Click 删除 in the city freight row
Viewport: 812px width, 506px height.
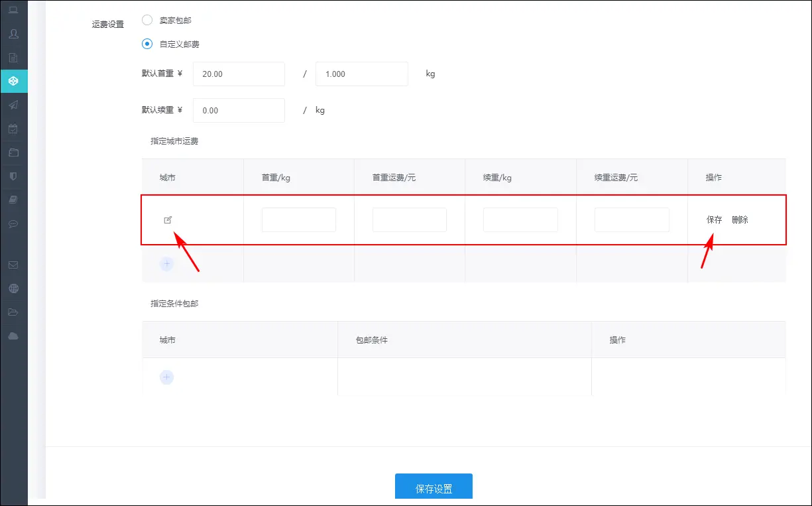(740, 220)
